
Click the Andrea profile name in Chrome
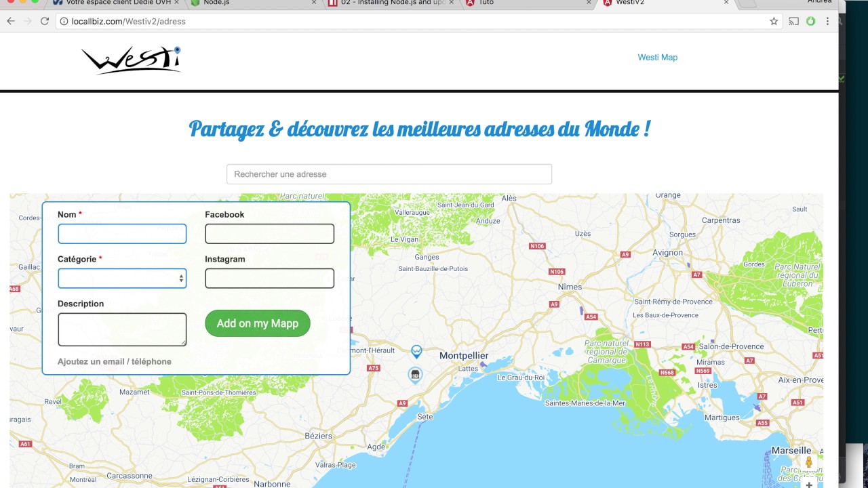(819, 2)
